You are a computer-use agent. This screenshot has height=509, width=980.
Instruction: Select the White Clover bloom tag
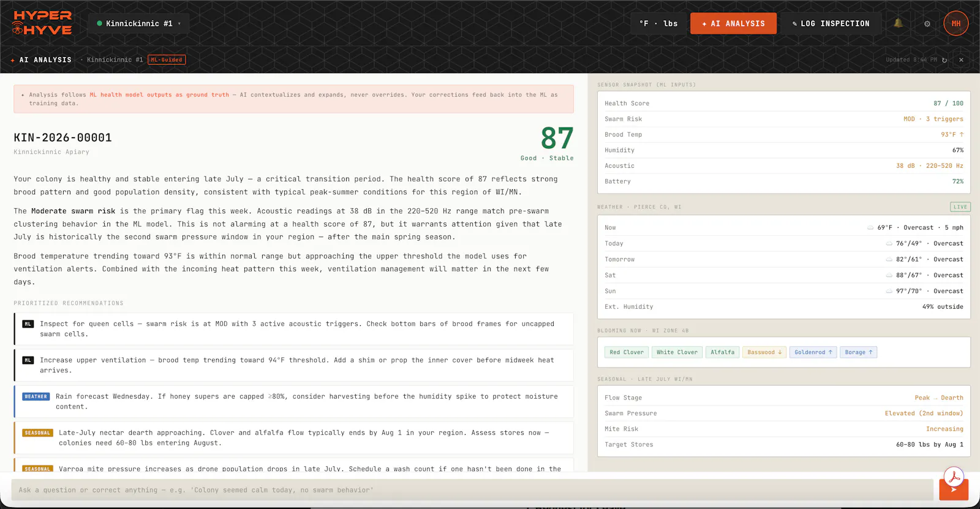pyautogui.click(x=677, y=352)
